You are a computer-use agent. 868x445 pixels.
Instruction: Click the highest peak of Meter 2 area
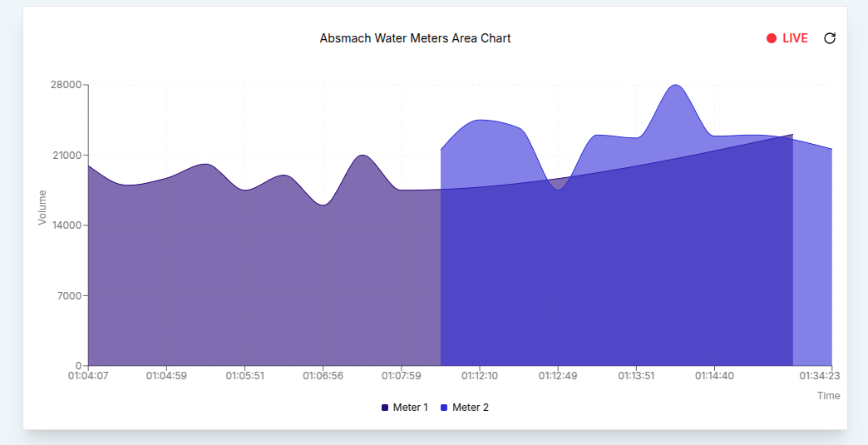click(676, 86)
